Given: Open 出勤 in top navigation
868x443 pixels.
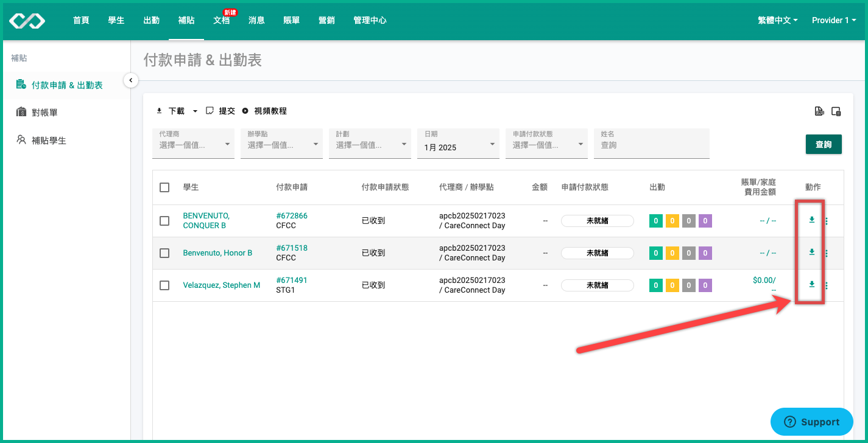Looking at the screenshot, I should [151, 20].
